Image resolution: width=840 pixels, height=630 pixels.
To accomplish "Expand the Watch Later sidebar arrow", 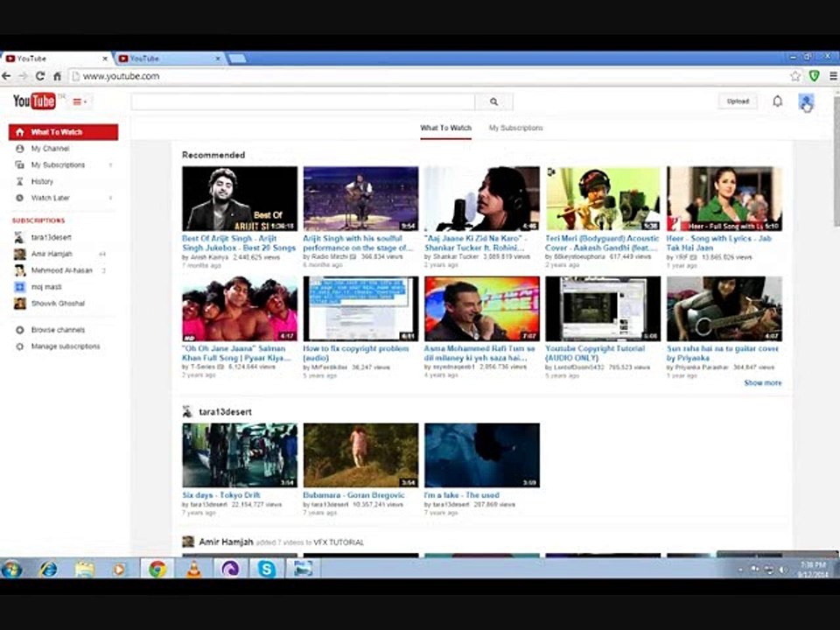I will coord(110,199).
